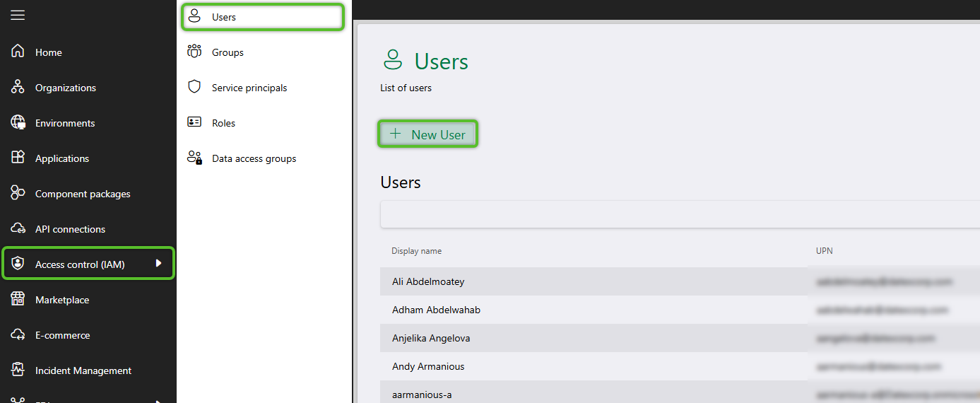Select the Environments globe icon

(18, 123)
